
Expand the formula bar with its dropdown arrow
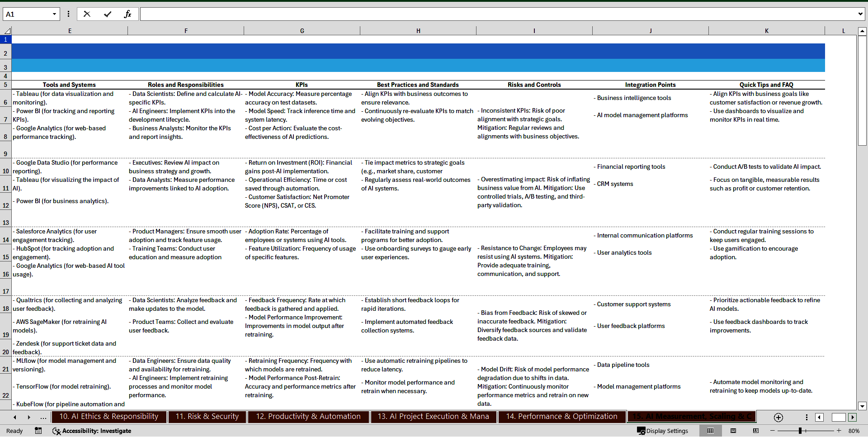860,14
